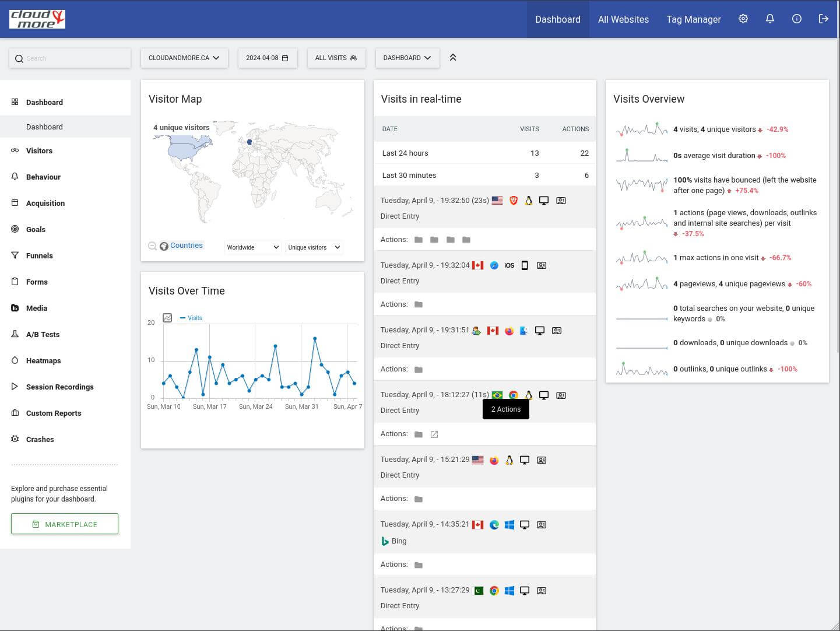840x631 pixels.
Task: Open the 2024-04-08 date picker
Action: coord(267,58)
